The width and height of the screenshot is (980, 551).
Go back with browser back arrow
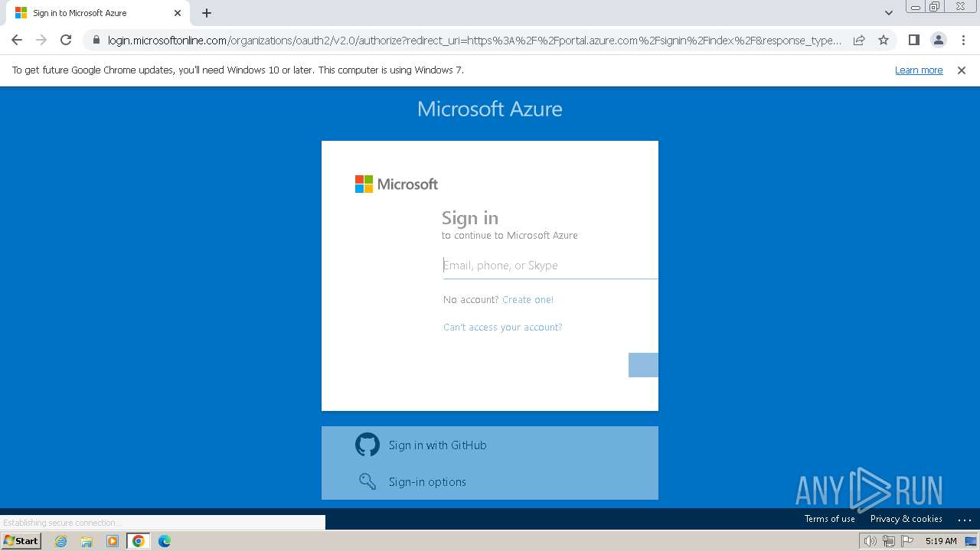coord(17,40)
